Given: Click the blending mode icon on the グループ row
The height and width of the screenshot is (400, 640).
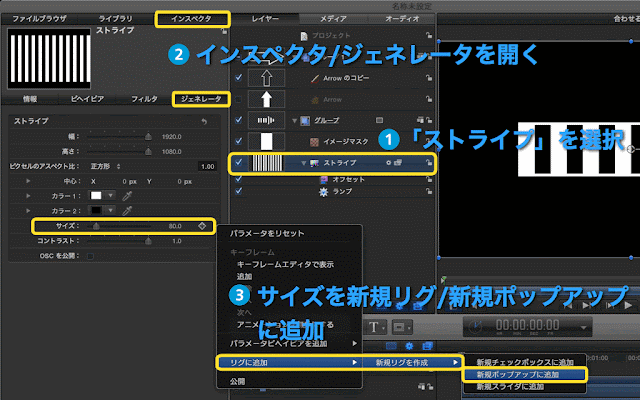Looking at the screenshot, I should click(x=379, y=120).
